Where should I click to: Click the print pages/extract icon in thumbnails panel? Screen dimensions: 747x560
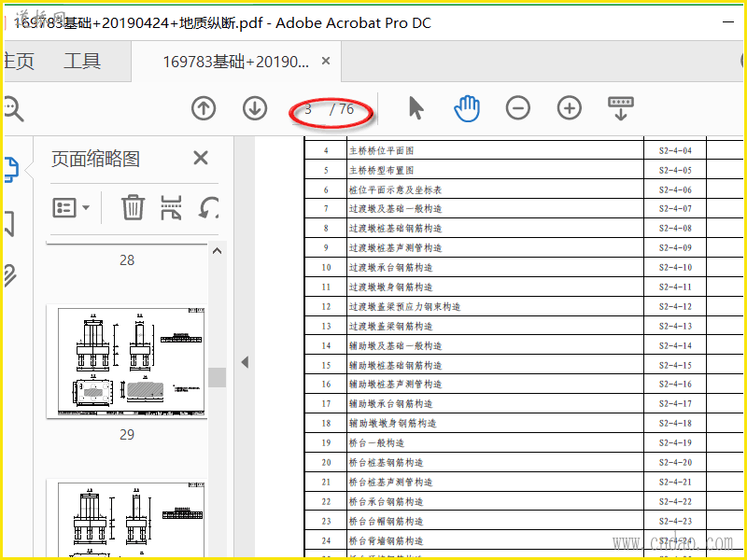(171, 207)
